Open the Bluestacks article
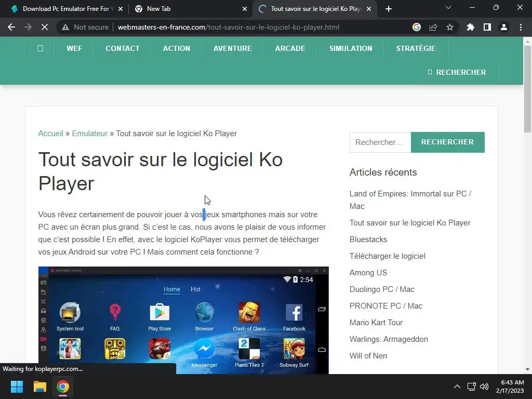Viewport: 532px width, 399px height. (368, 240)
